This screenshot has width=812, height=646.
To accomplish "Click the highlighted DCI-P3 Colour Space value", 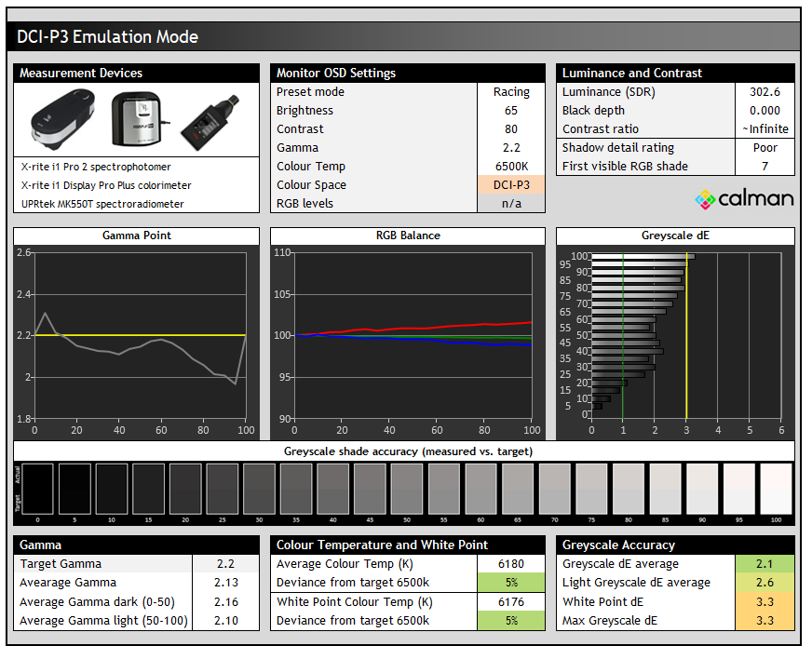I will point(510,185).
